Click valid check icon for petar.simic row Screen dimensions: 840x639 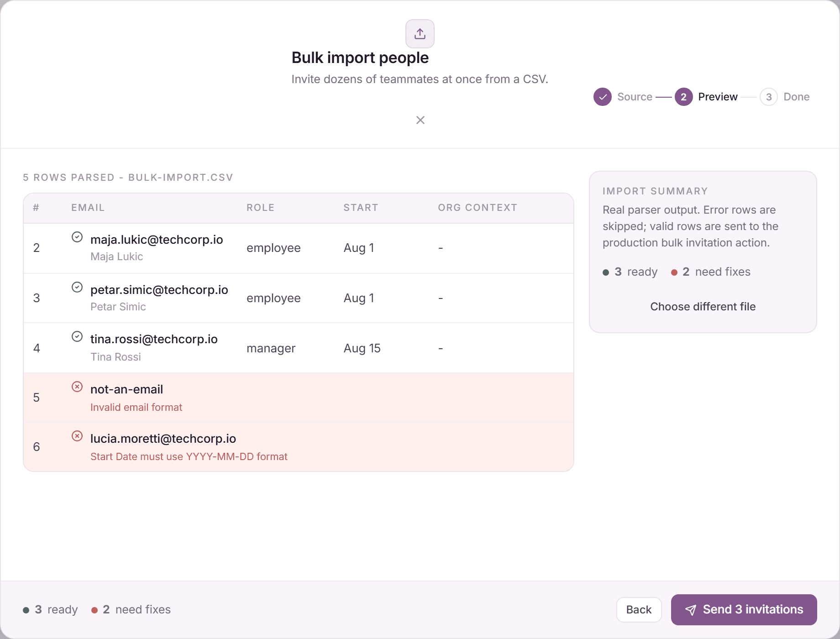(77, 287)
